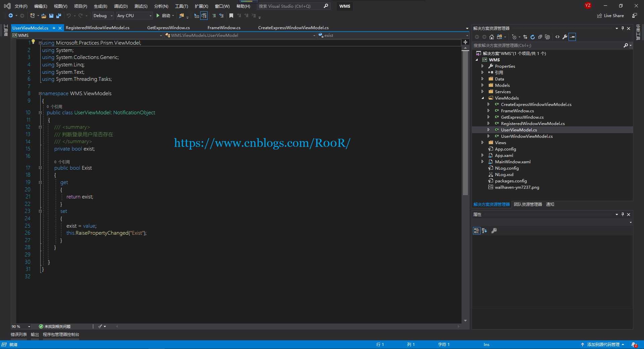Screen dimensions: 644x349
Task: Open Properties via the wrench icon in Solution Explorer
Action: pyautogui.click(x=565, y=37)
